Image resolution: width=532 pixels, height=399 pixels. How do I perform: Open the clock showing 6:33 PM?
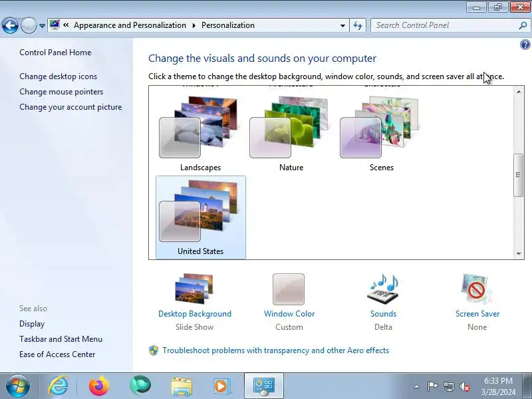tap(498, 386)
